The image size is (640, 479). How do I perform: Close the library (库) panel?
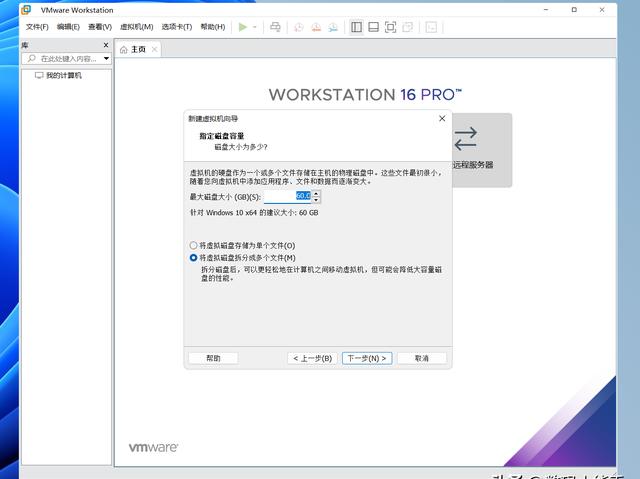click(x=106, y=45)
